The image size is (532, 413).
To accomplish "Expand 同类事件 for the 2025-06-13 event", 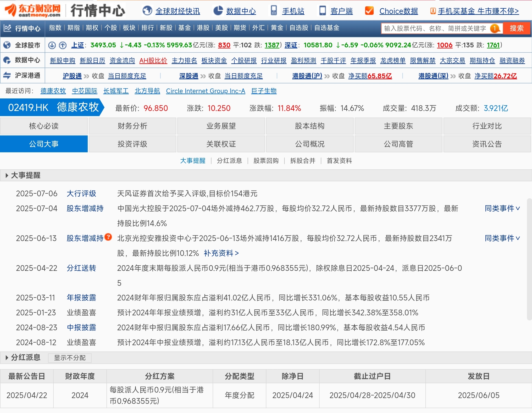I will [x=502, y=238].
